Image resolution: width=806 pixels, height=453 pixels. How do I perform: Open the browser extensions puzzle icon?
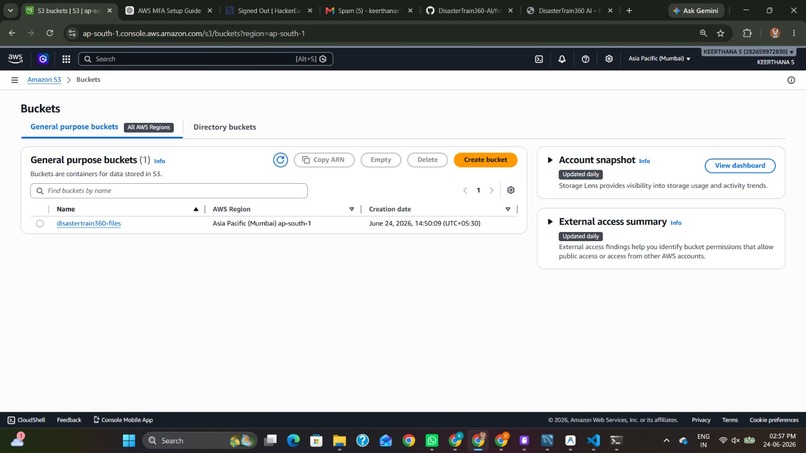[747, 33]
